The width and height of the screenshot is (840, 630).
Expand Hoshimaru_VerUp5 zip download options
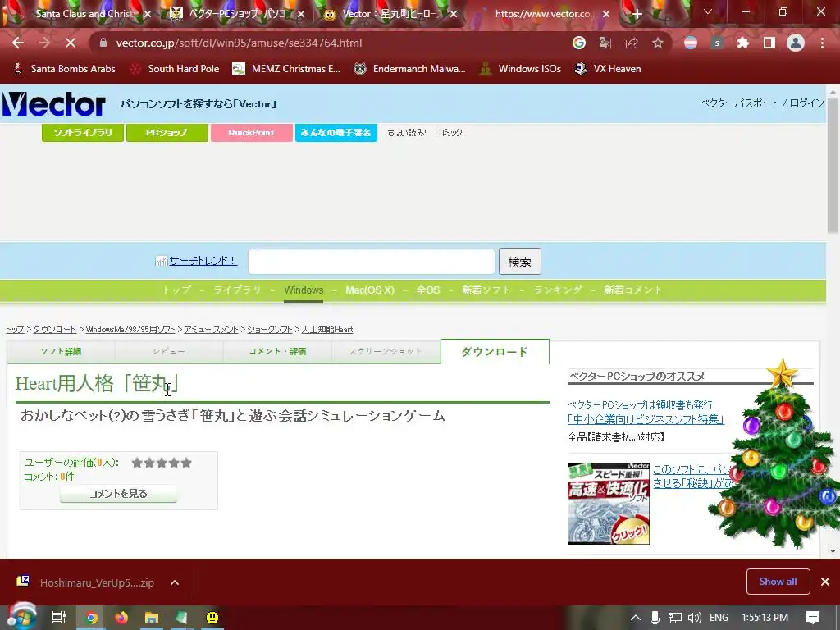click(175, 582)
